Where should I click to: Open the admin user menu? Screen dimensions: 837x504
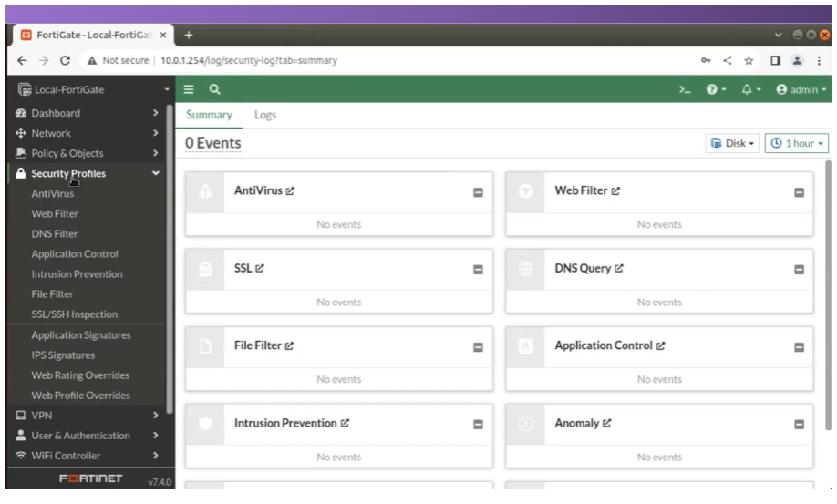point(801,89)
